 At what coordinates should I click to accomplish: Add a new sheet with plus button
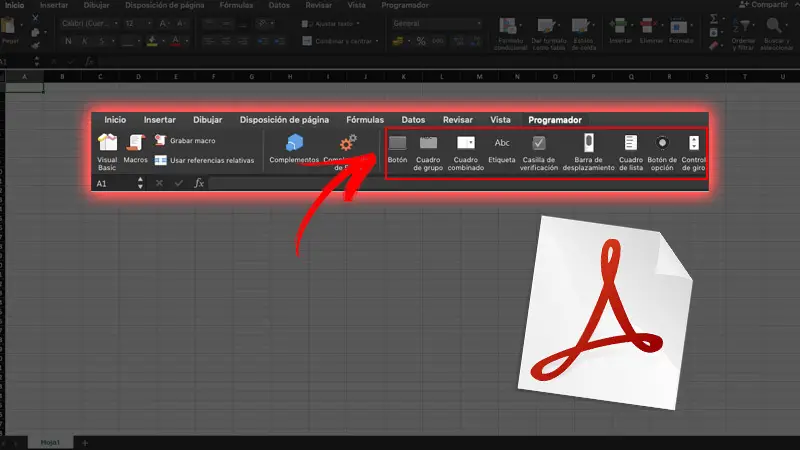tap(85, 442)
